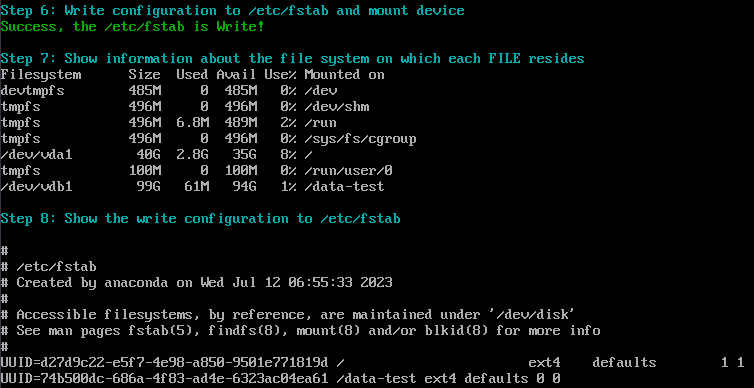754x388 pixels.
Task: Click the /dev/vda1 device name
Action: 36,154
